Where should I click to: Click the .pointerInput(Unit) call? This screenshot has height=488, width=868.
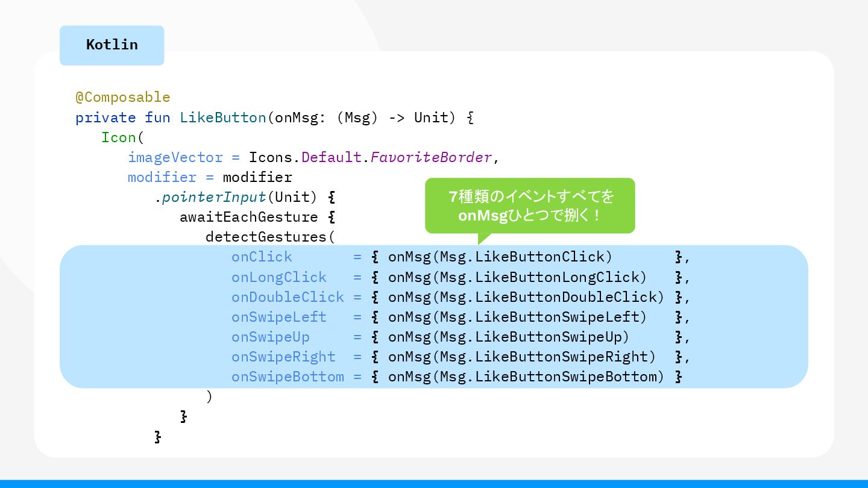pos(236,197)
